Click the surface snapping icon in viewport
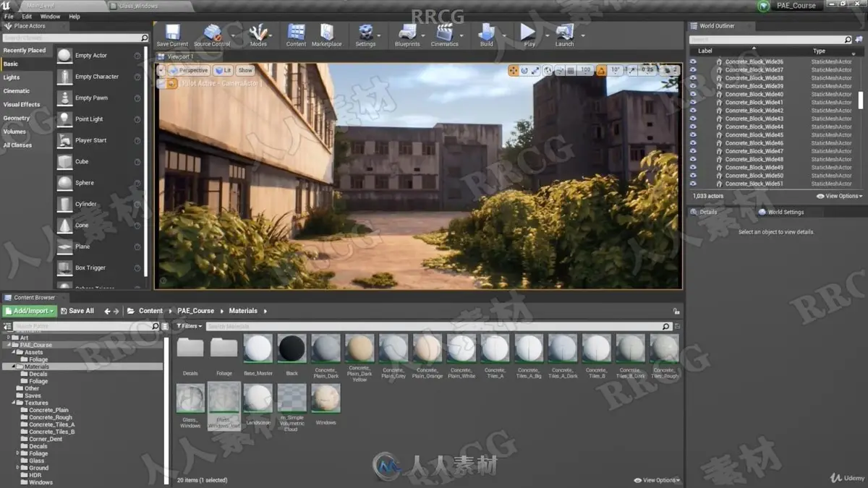The width and height of the screenshot is (868, 488). pos(560,70)
